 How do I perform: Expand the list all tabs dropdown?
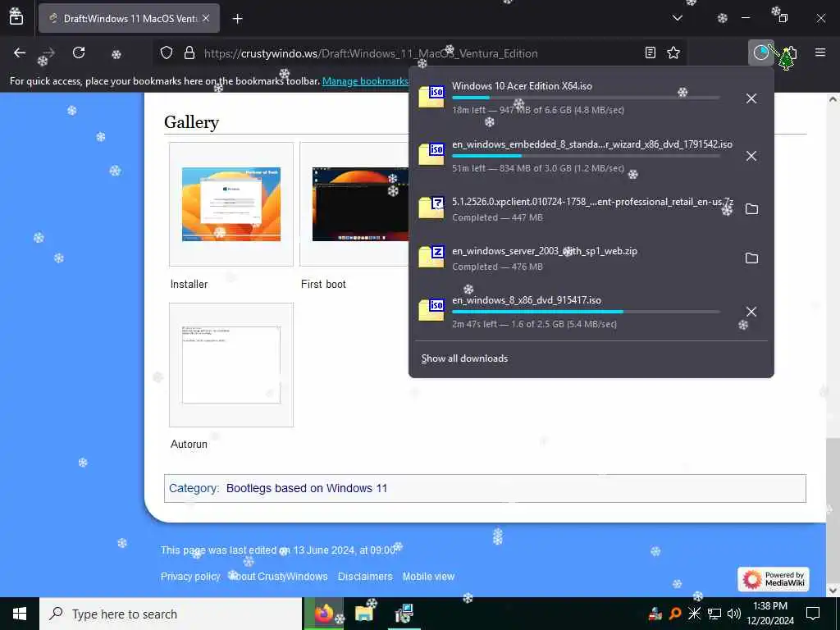[x=678, y=18]
